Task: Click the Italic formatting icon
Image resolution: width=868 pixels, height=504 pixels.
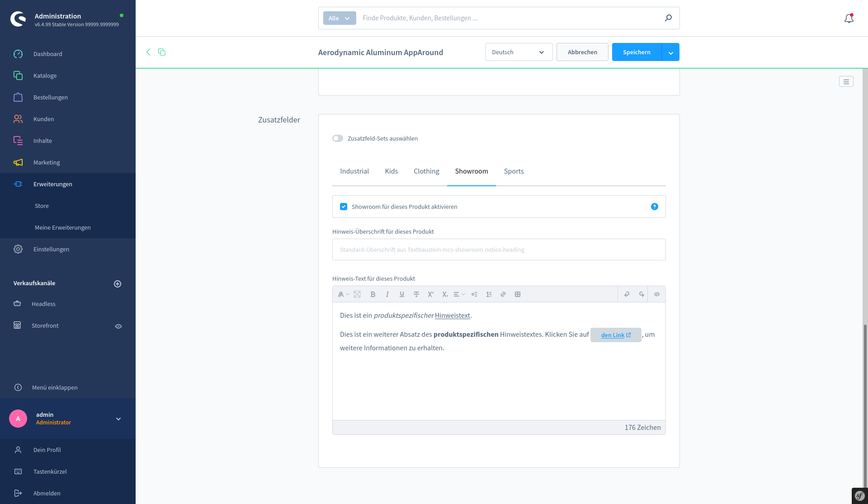Action: pyautogui.click(x=387, y=294)
